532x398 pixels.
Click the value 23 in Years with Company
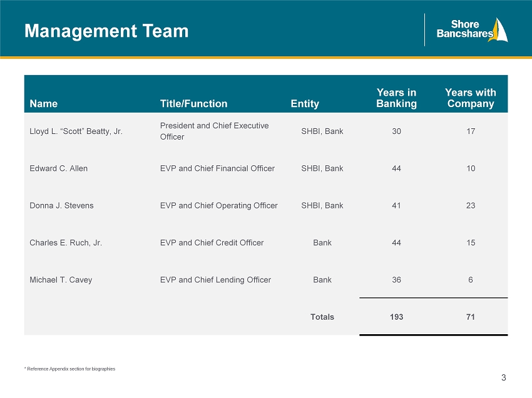pyautogui.click(x=471, y=206)
